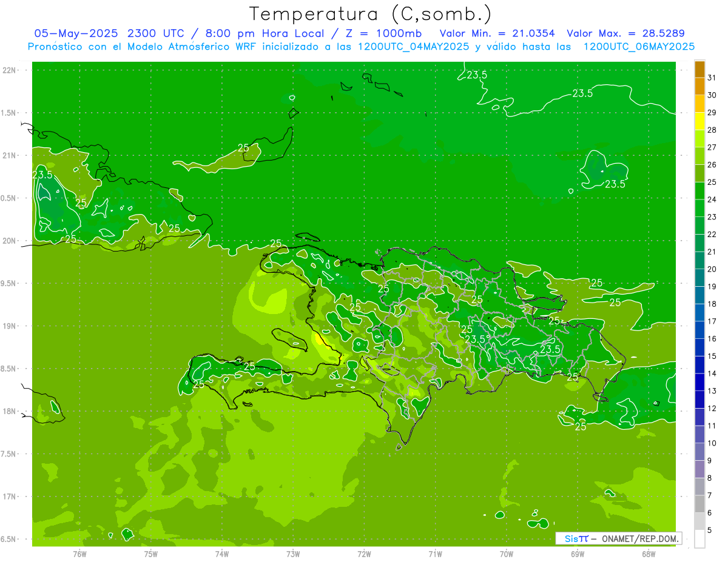Click the legend scale value "24"
This screenshot has height=562, width=728.
tap(712, 199)
